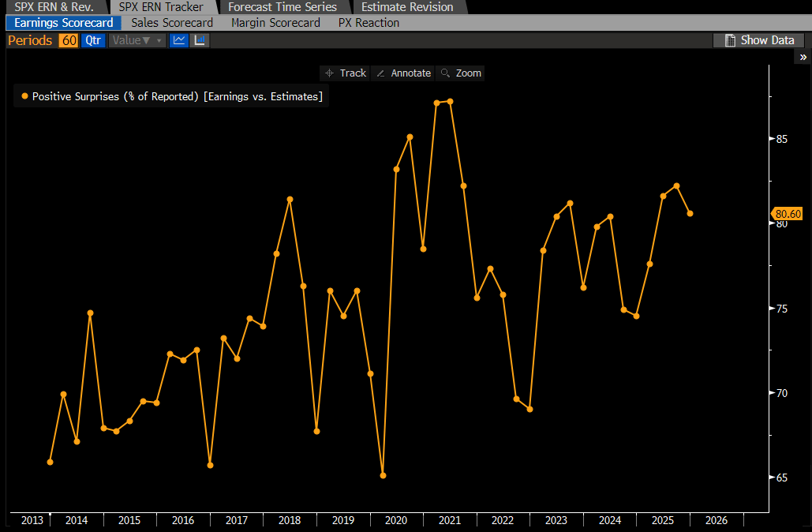812x532 pixels.
Task: Click the 80.60 last value label
Action: tap(788, 214)
